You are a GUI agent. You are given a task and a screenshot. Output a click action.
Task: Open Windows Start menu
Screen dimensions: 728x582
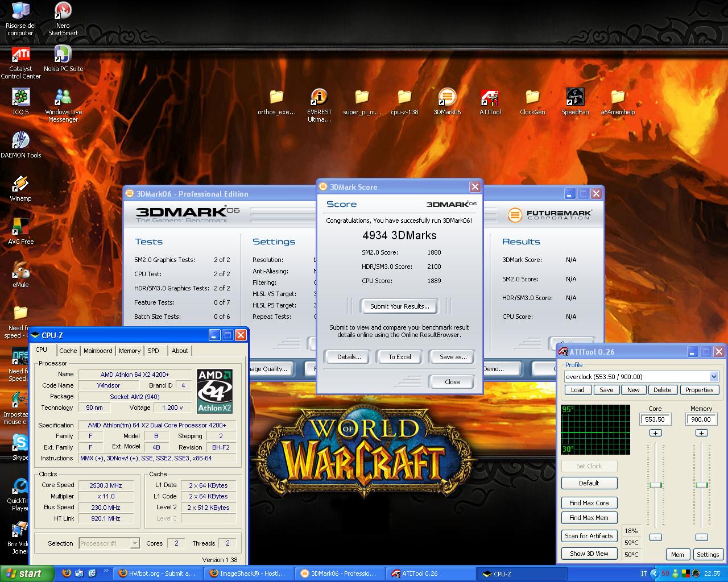tap(27, 573)
